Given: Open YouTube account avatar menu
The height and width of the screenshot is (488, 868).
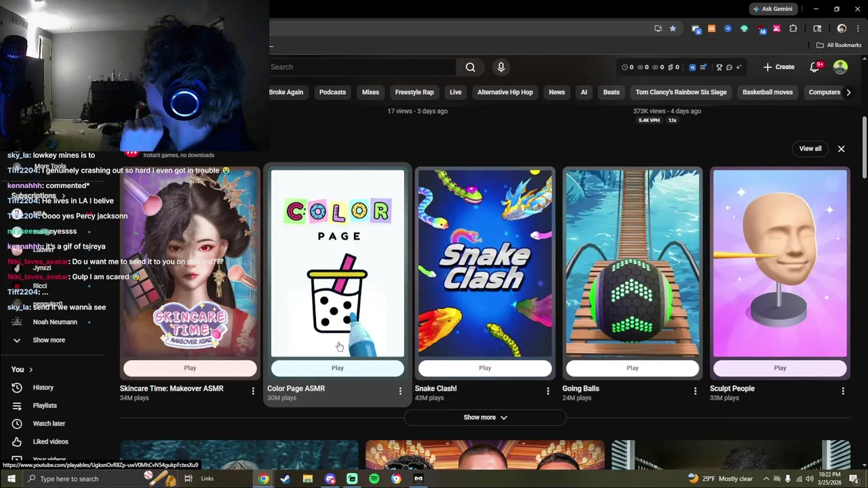Looking at the screenshot, I should [840, 67].
